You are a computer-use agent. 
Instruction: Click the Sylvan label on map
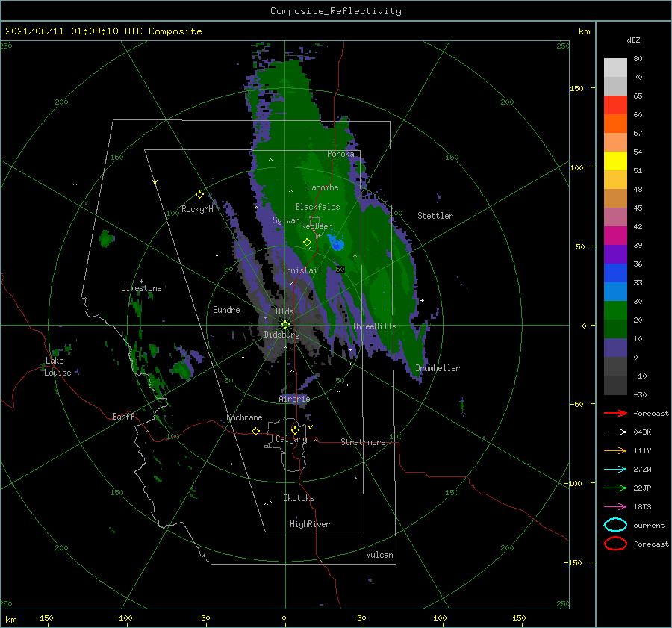tap(286, 220)
